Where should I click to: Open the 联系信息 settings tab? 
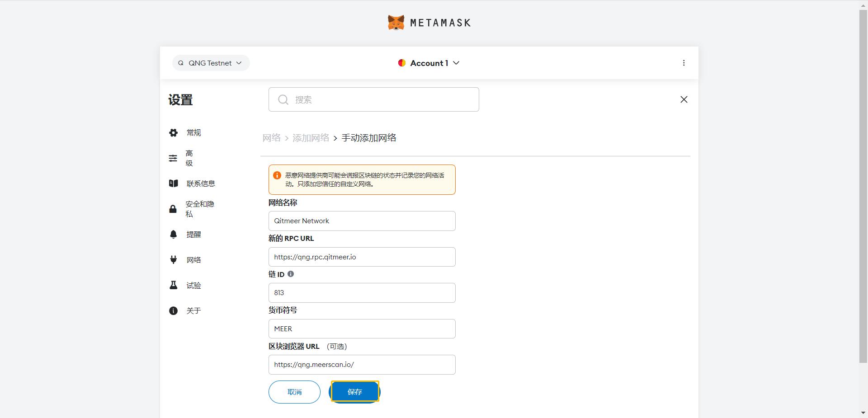(x=201, y=183)
